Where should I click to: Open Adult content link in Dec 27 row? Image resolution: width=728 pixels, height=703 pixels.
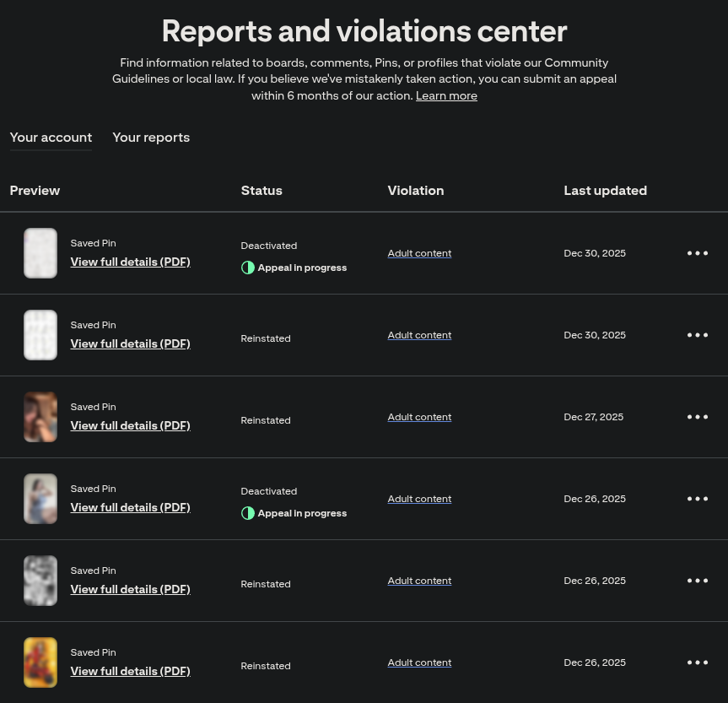[x=419, y=417]
